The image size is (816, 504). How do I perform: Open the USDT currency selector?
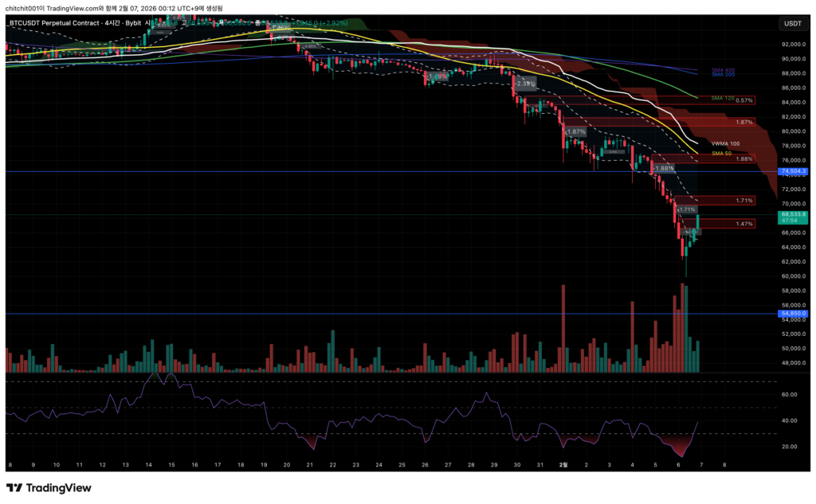pyautogui.click(x=792, y=24)
